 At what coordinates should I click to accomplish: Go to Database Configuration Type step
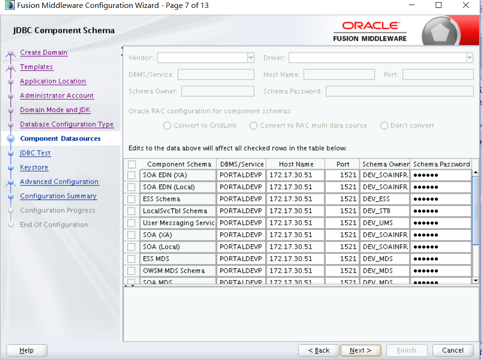[67, 124]
